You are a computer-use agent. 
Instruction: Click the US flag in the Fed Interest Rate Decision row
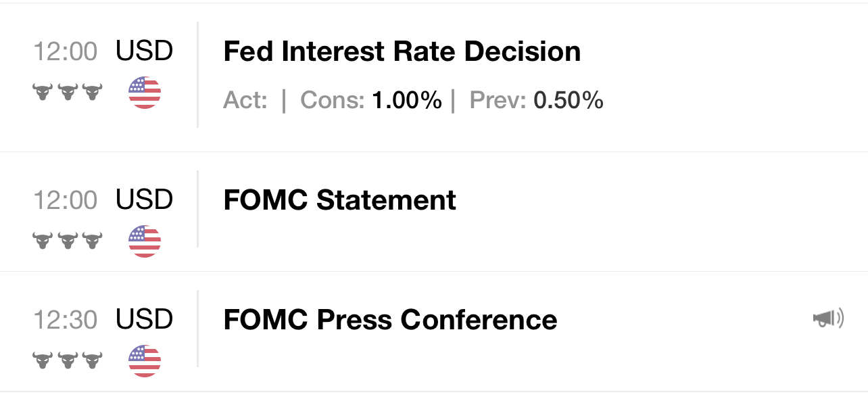145,93
